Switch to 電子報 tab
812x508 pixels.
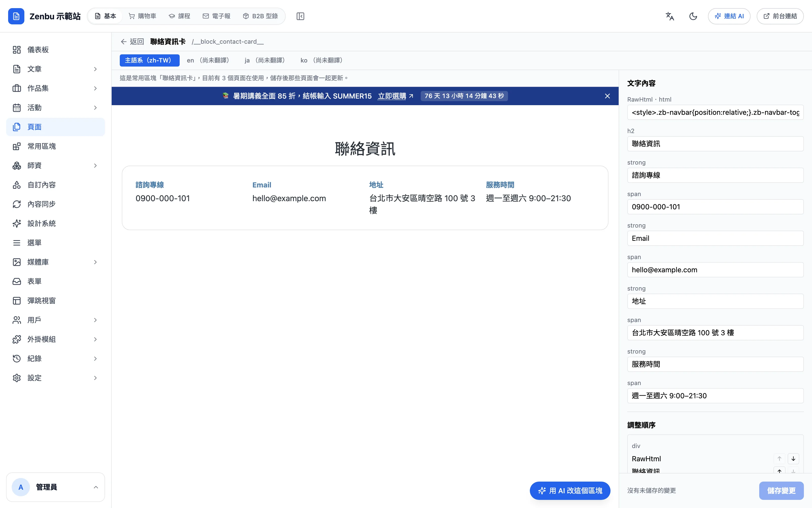pos(216,16)
